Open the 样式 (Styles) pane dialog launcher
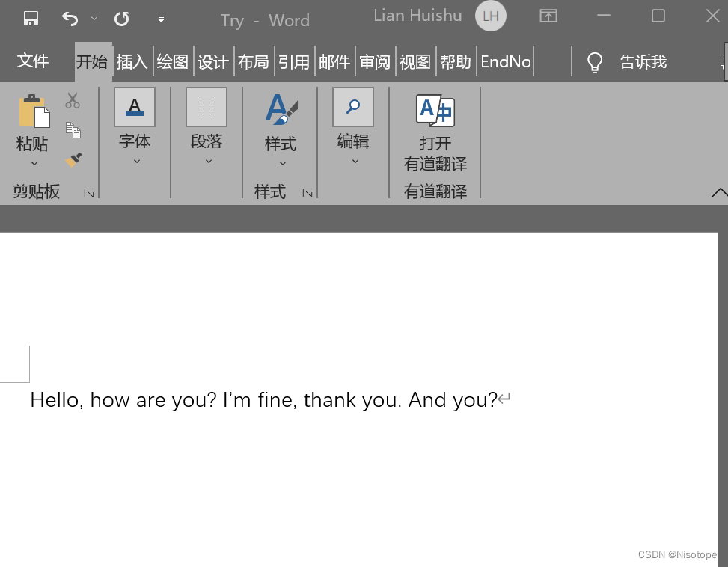Screen dimensions: 728x567 [308, 193]
